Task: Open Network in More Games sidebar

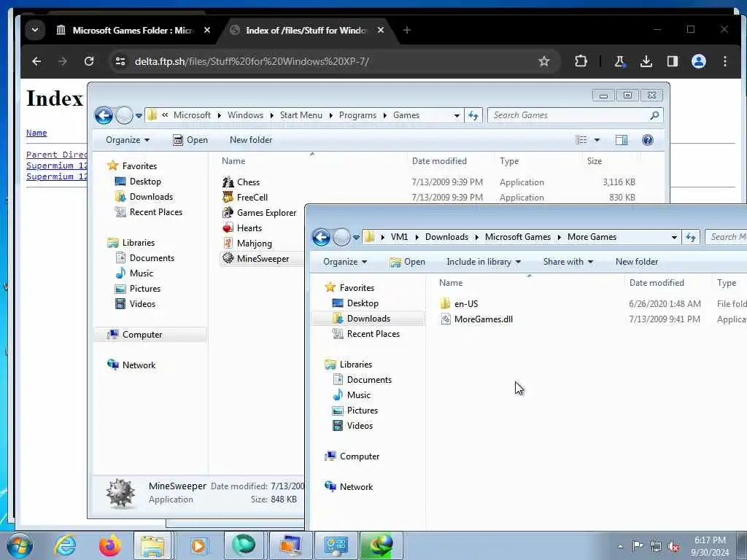Action: click(349, 486)
